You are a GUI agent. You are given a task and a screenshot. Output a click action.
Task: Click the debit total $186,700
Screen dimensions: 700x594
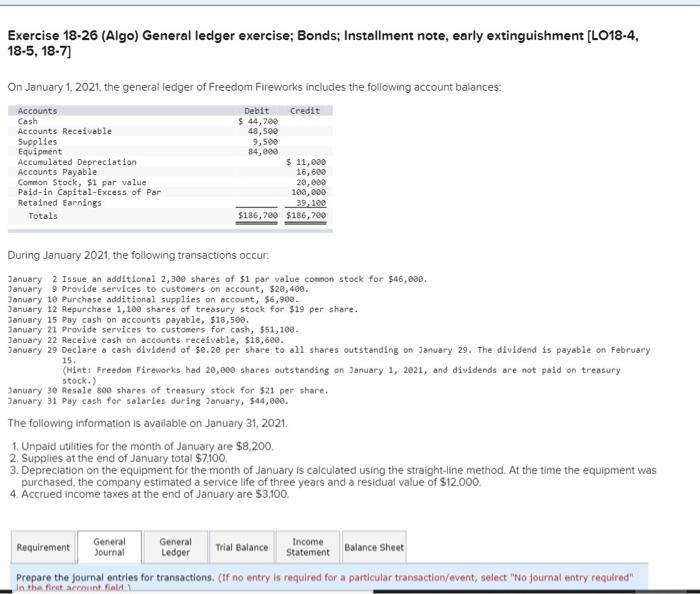pos(258,216)
